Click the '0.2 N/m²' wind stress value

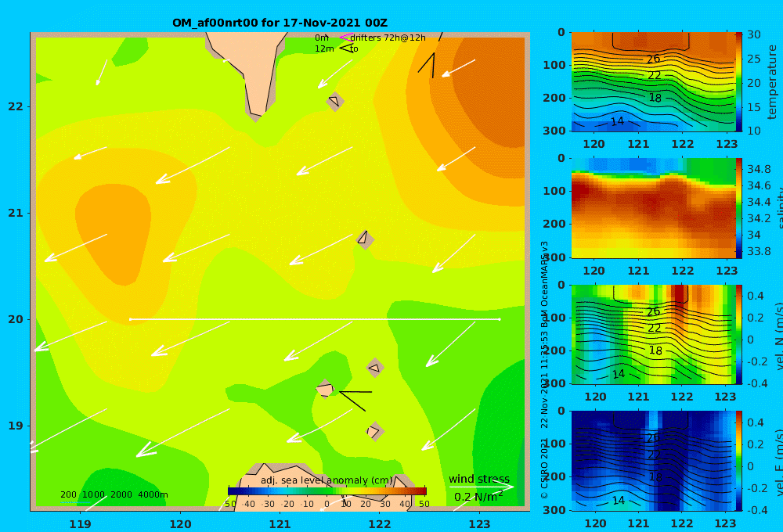[478, 497]
